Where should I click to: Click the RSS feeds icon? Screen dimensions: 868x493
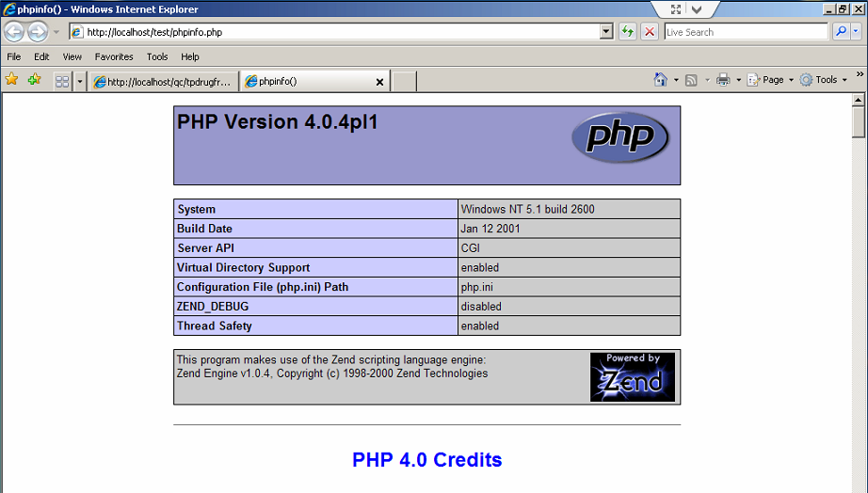click(691, 80)
